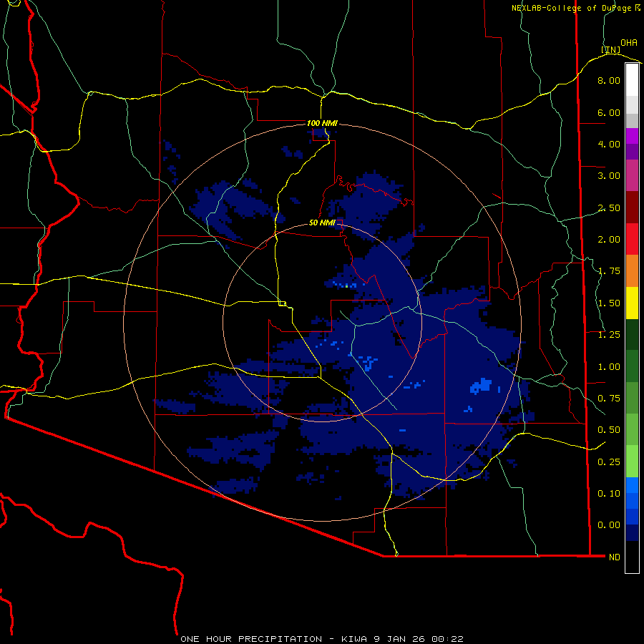Select the orange 1.75 legend swatch
This screenshot has height=644, width=644.
[x=632, y=270]
